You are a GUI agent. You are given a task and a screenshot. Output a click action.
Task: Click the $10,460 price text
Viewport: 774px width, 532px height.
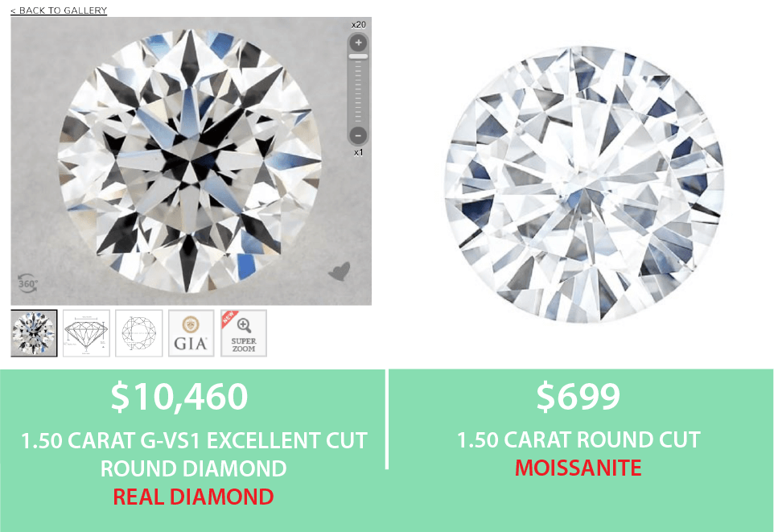point(179,397)
